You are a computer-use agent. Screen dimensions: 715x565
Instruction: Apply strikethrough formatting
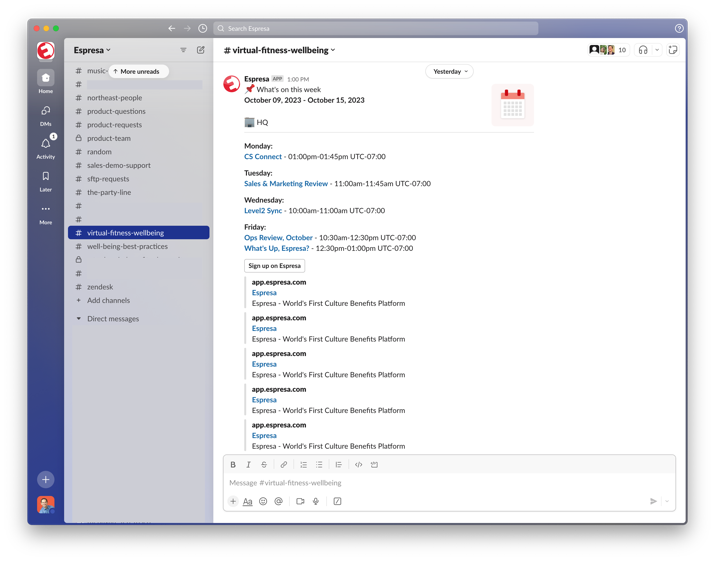tap(264, 465)
